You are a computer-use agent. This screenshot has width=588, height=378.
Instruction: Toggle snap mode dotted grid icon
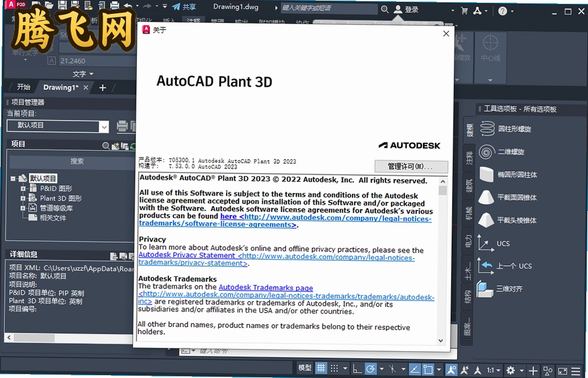(x=334, y=369)
